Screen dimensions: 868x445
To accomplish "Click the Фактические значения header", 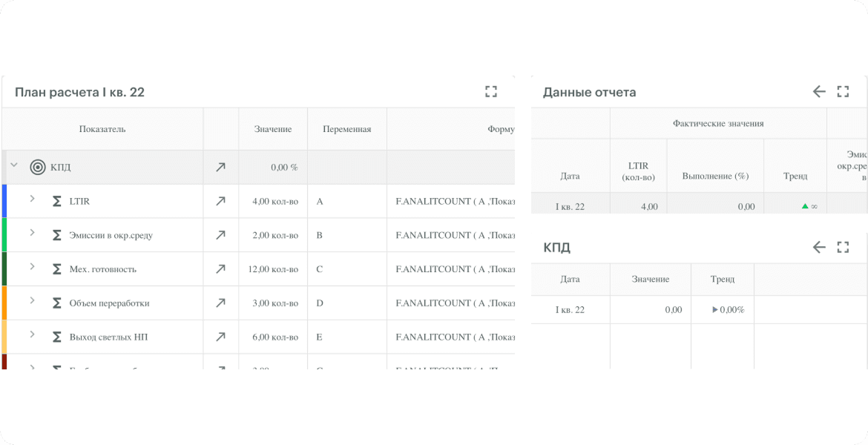I will pos(719,123).
